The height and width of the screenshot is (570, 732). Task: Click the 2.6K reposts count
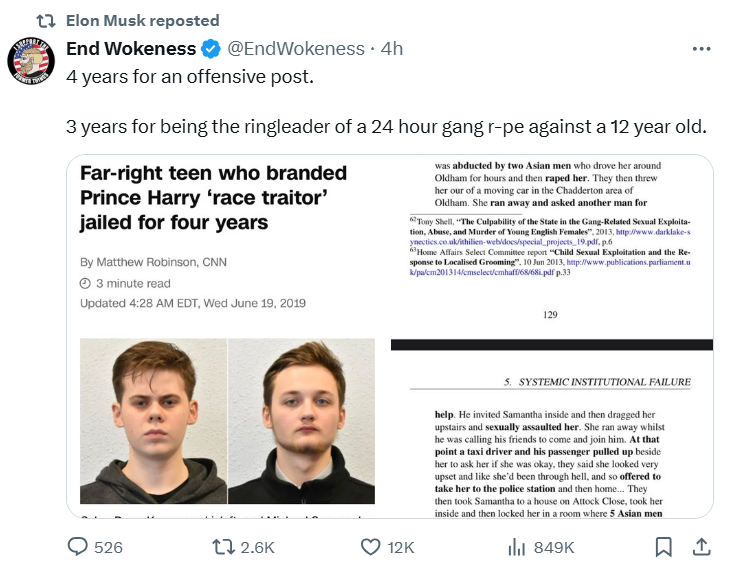pos(257,548)
